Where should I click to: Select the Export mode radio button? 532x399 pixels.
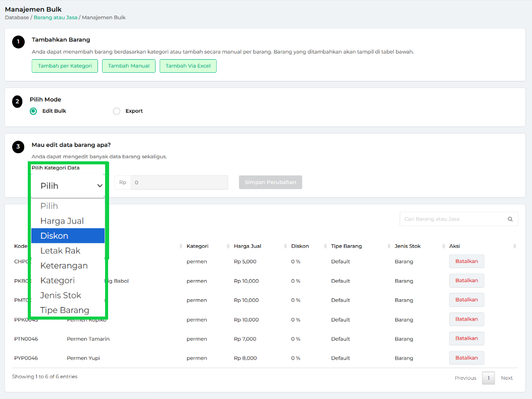[117, 111]
